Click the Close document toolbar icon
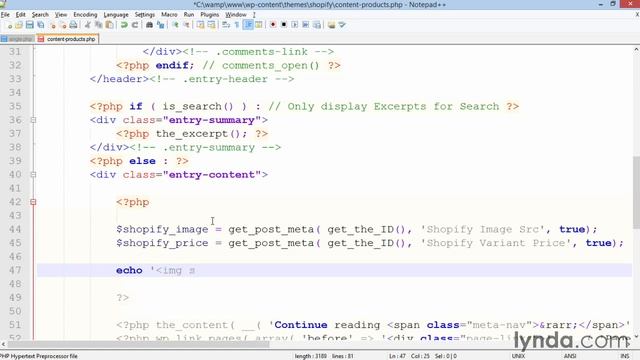This screenshot has width=640, height=360. coord(53,25)
